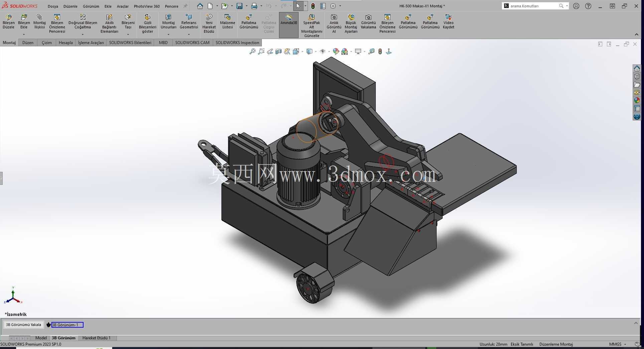The width and height of the screenshot is (644, 349).
Task: Click the 3B Görünüm-1 name field
Action: (67, 325)
